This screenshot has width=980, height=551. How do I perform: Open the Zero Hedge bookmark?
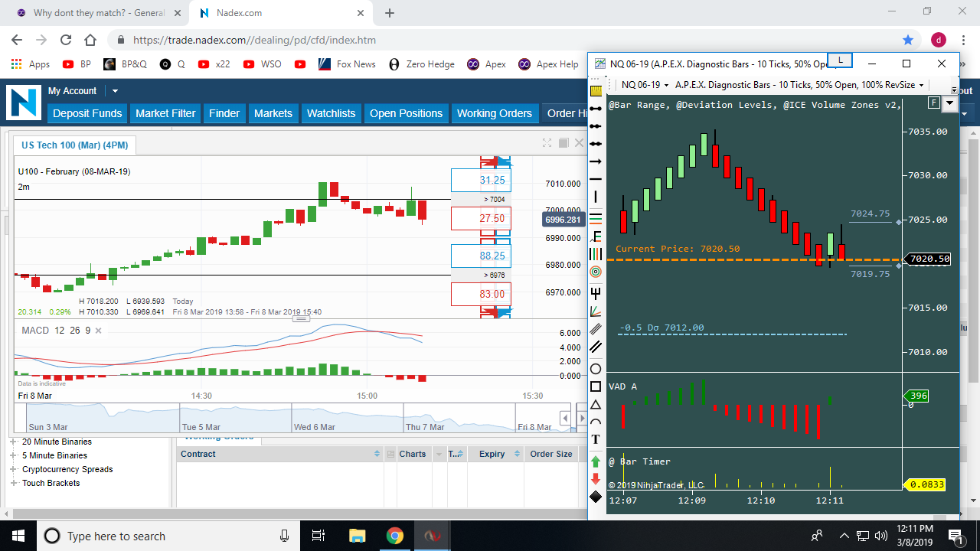(x=422, y=64)
